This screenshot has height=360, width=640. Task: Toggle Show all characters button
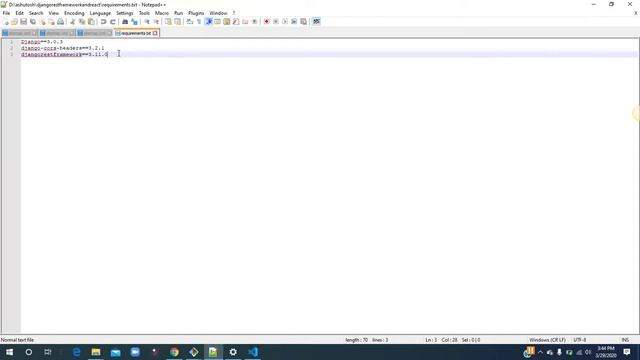pos(199,22)
